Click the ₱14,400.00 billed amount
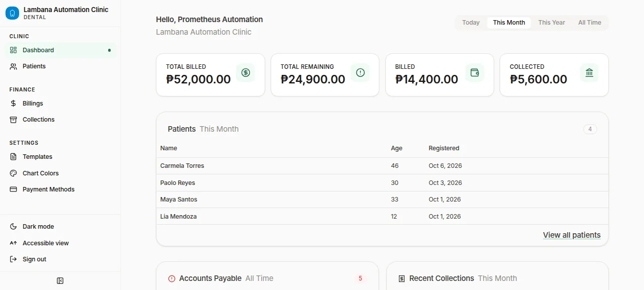The height and width of the screenshot is (290, 644). (427, 79)
